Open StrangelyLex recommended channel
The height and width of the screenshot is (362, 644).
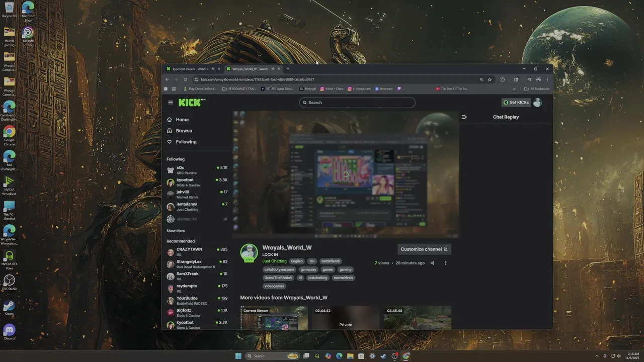pos(197,264)
